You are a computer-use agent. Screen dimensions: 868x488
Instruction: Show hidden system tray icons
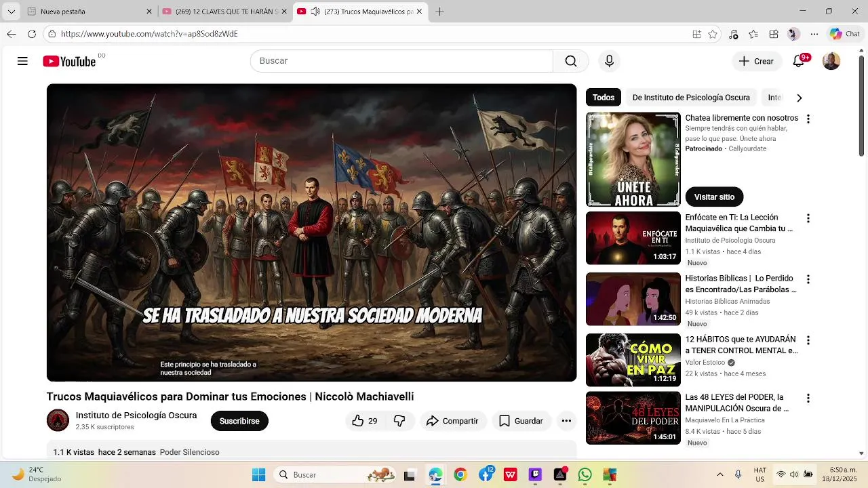tap(719, 474)
